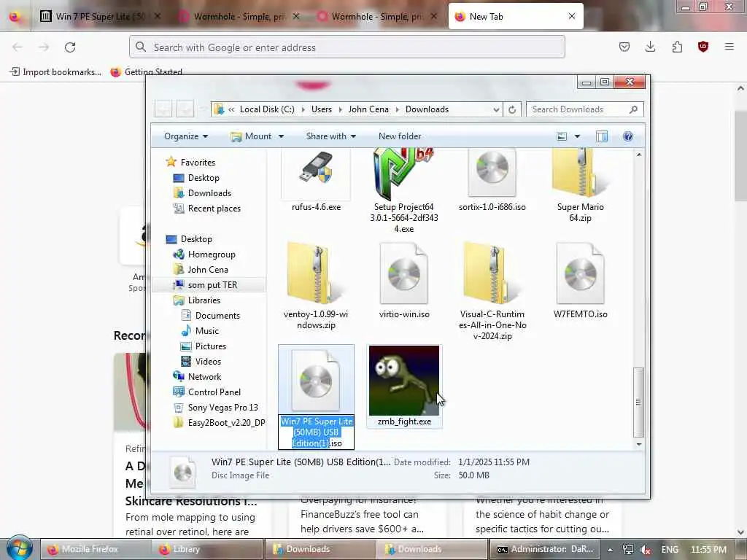Open Organize dropdown menu
The width and height of the screenshot is (747, 560).
tap(186, 136)
